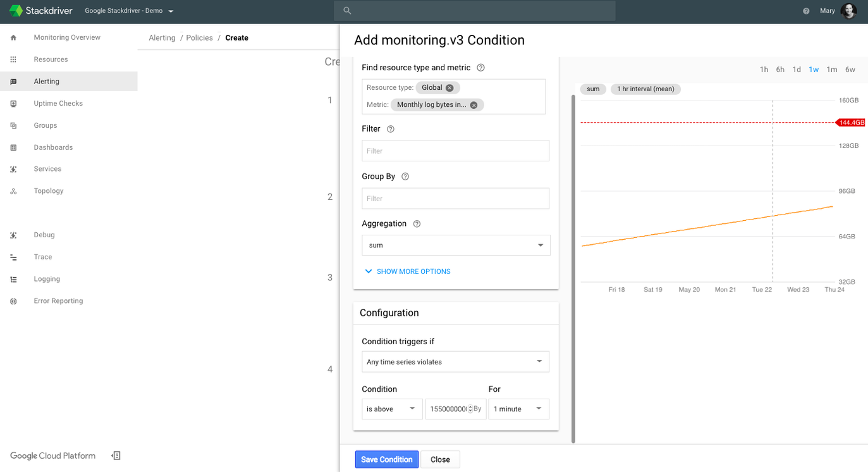Viewport: 868px width, 472px height.
Task: Click help icon next to Aggregation
Action: click(417, 224)
